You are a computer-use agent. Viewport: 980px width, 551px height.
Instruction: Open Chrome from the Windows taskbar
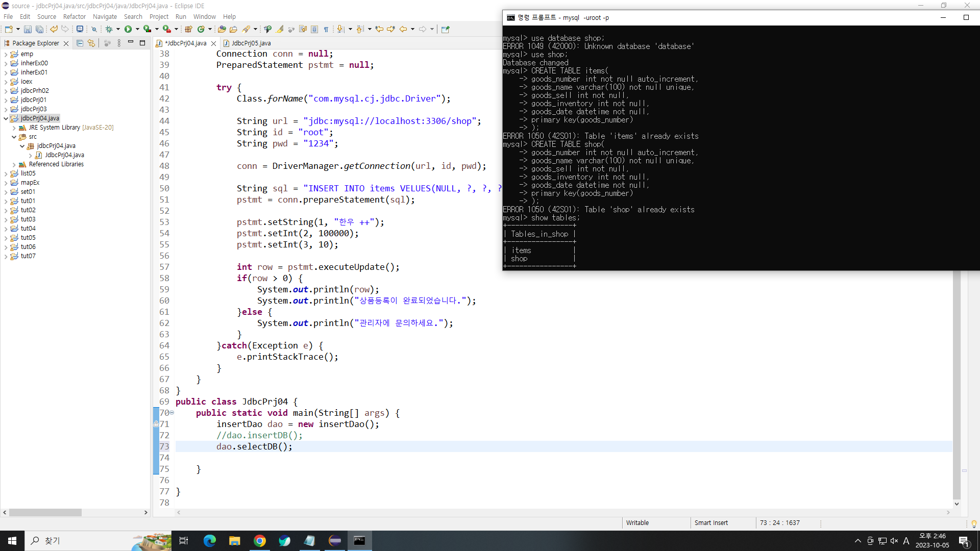(x=260, y=541)
